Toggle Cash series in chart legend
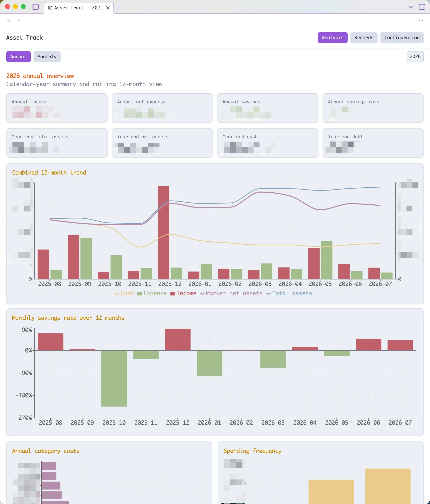This screenshot has width=430, height=504. click(x=124, y=293)
